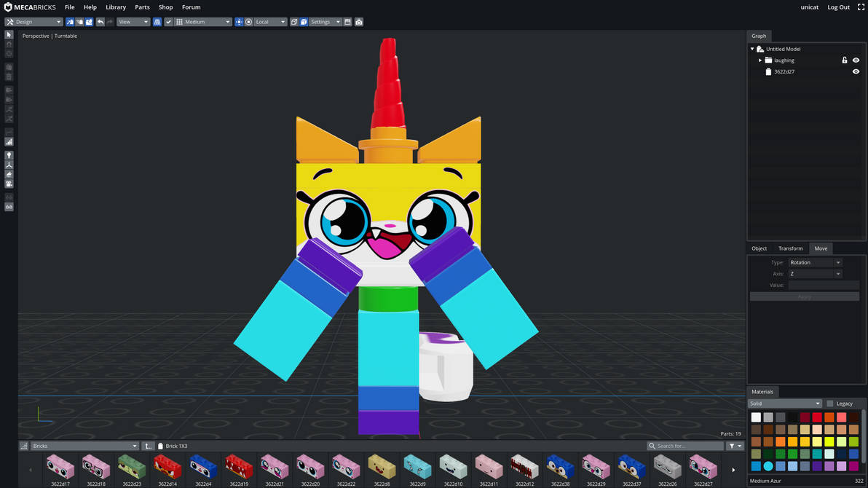Screen dimensions: 868x488
Task: Click the unicat username
Action: 809,7
